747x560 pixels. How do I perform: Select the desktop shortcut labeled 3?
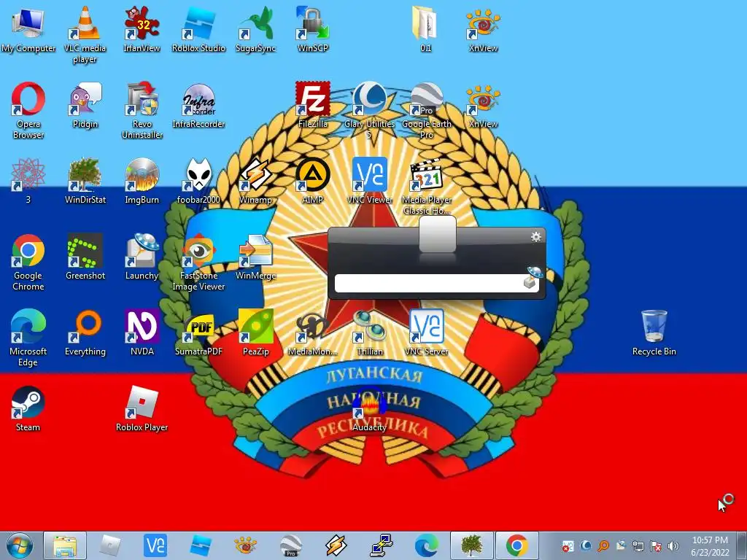[x=28, y=181]
